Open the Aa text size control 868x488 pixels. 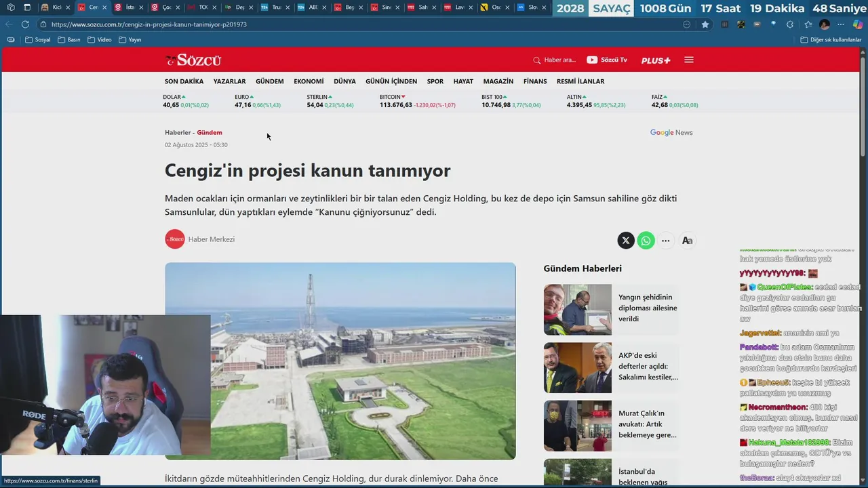point(687,241)
